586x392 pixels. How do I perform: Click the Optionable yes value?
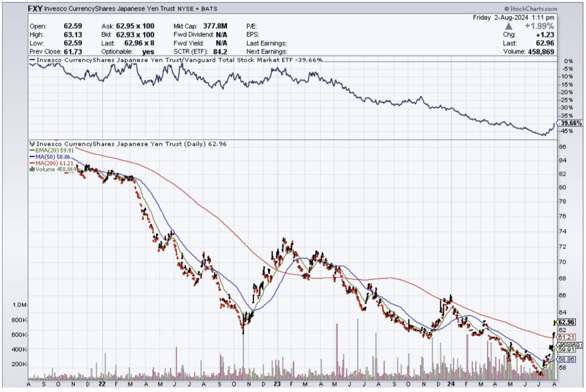coord(148,51)
